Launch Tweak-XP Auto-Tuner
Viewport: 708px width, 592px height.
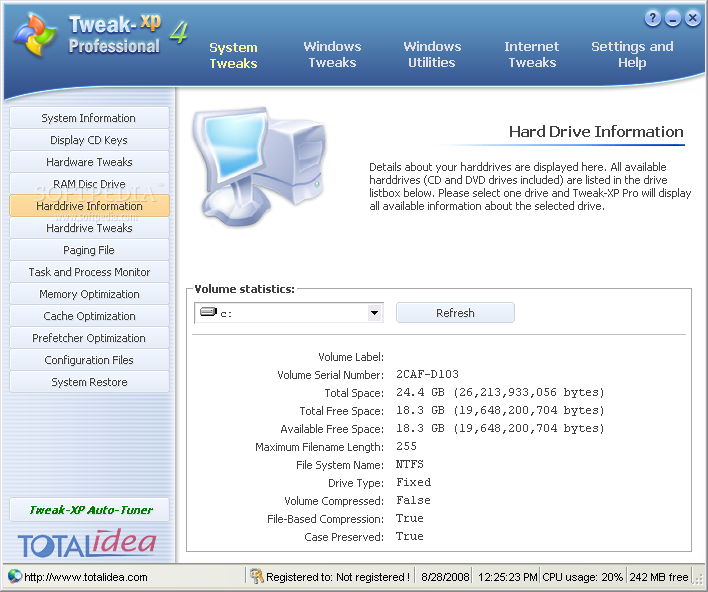pos(89,510)
